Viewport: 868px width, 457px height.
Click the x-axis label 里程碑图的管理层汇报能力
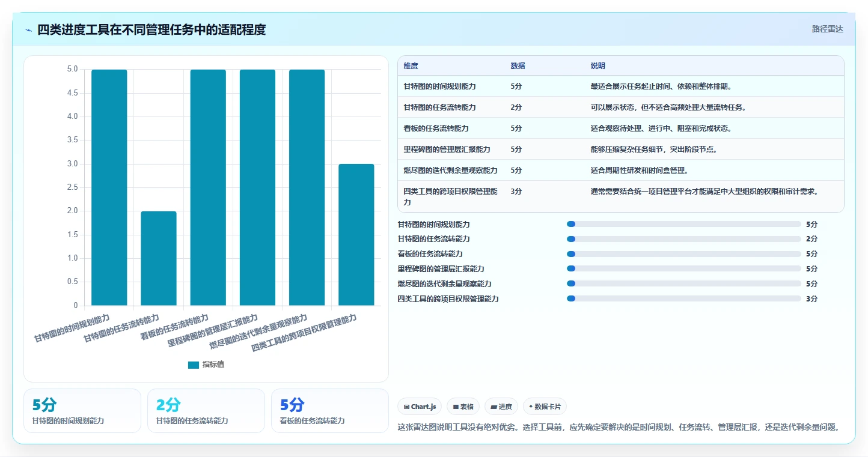(x=213, y=331)
